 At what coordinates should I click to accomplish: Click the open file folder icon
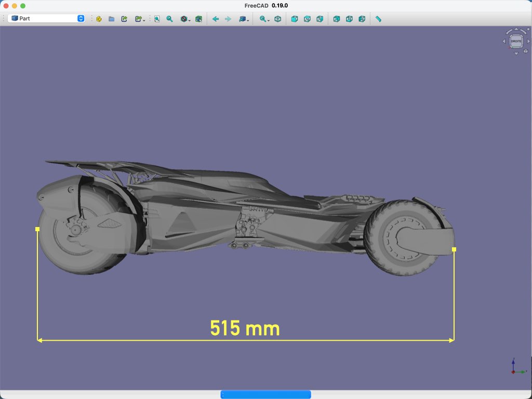(112, 19)
